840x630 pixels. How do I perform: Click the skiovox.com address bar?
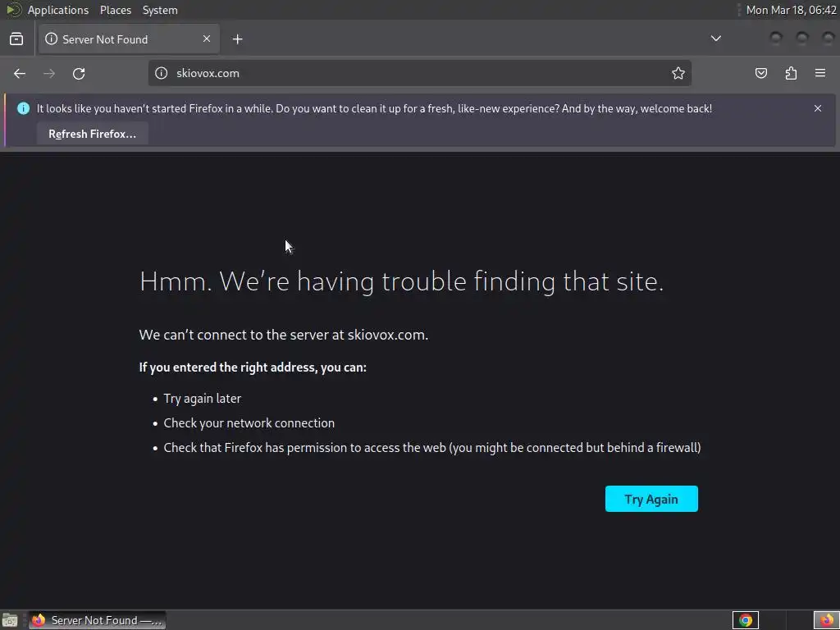[x=420, y=73]
